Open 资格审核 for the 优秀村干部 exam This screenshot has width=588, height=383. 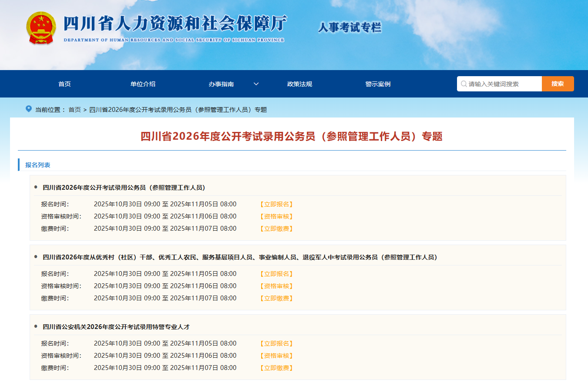pos(276,286)
